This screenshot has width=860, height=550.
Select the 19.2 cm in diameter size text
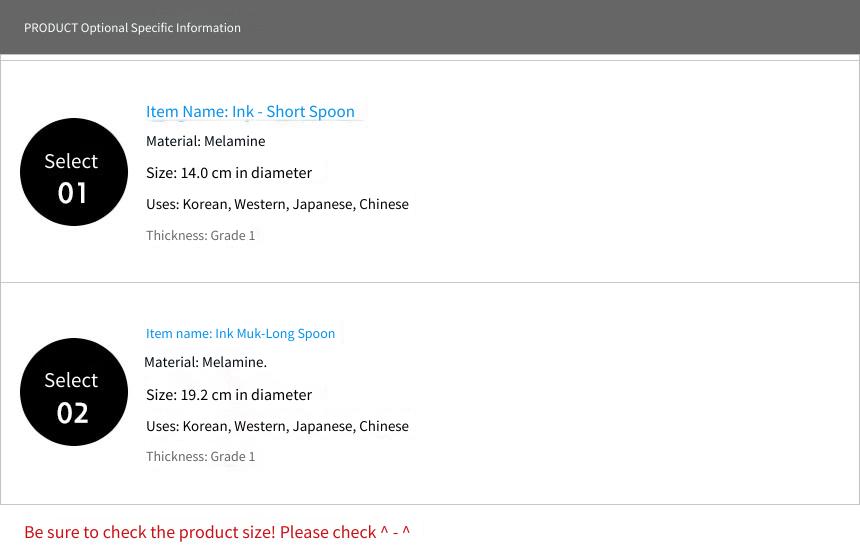click(x=246, y=395)
